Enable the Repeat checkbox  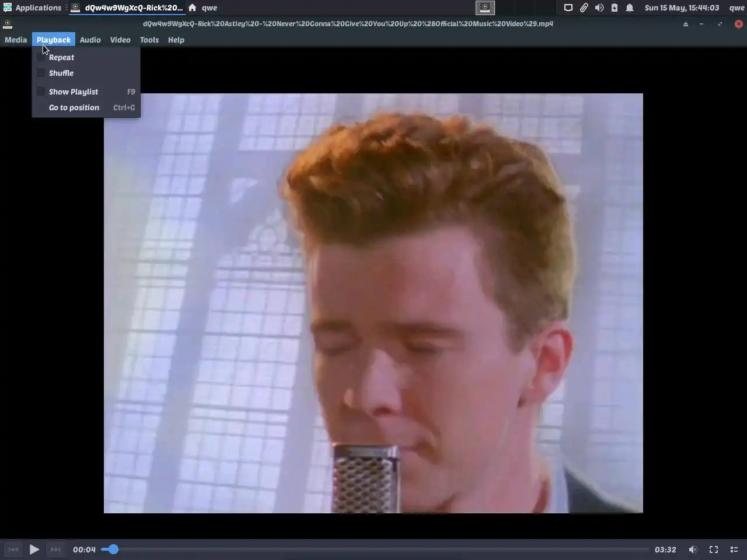[41, 57]
